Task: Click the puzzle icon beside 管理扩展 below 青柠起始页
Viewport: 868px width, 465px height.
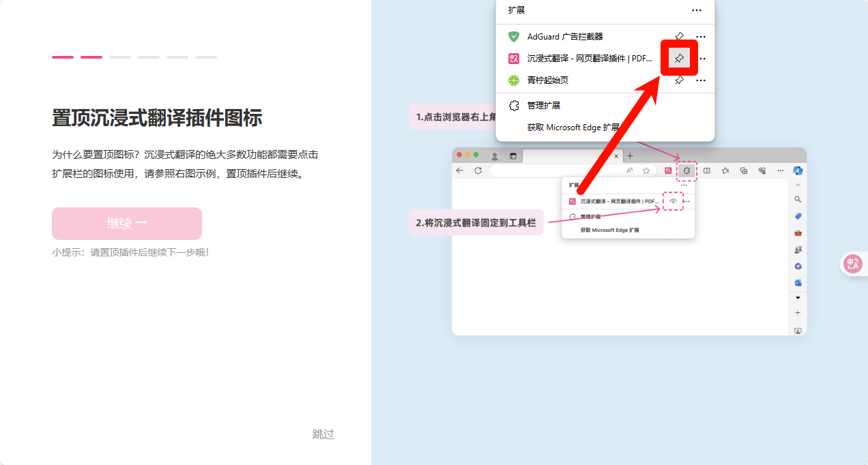Action: click(515, 106)
